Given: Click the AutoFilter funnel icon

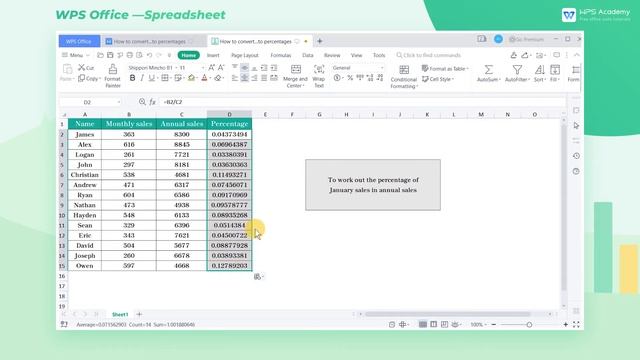Looking at the screenshot, I should (517, 70).
